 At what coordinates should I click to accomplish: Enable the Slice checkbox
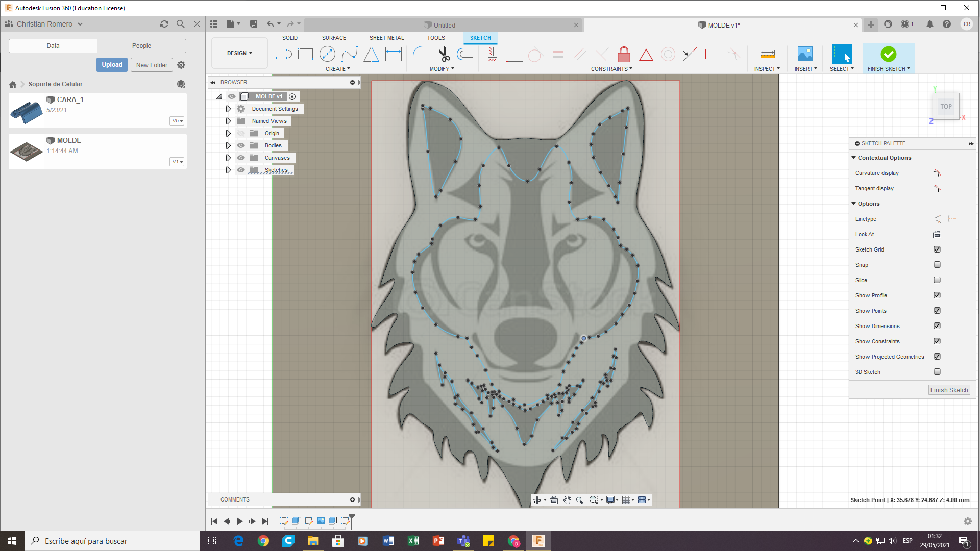pos(937,280)
